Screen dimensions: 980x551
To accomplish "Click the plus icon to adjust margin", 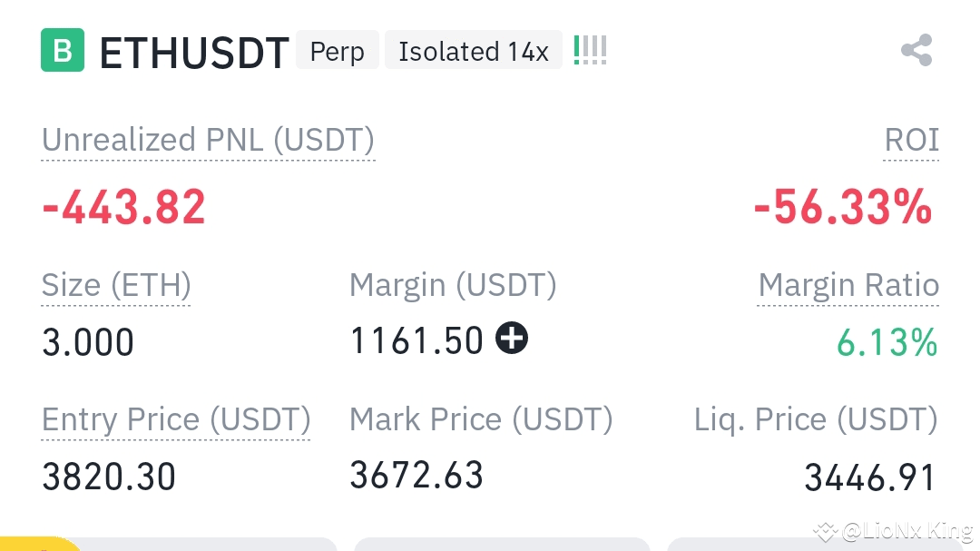I will pyautogui.click(x=512, y=338).
